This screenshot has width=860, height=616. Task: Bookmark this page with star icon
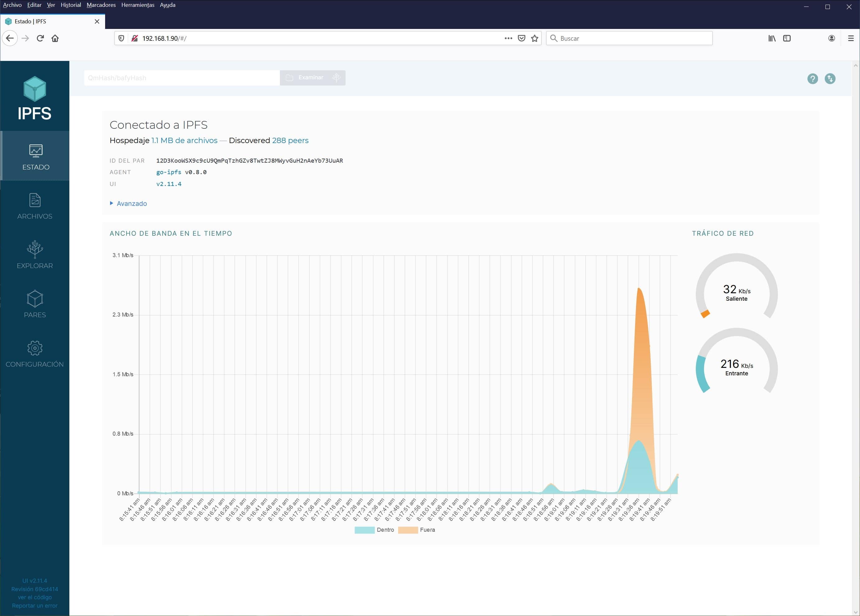[535, 38]
